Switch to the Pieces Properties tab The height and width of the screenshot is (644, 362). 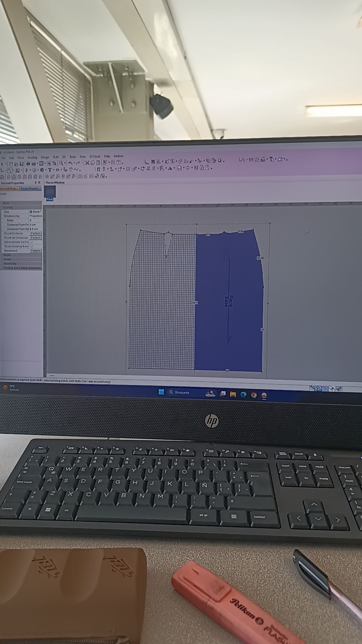[x=30, y=189]
